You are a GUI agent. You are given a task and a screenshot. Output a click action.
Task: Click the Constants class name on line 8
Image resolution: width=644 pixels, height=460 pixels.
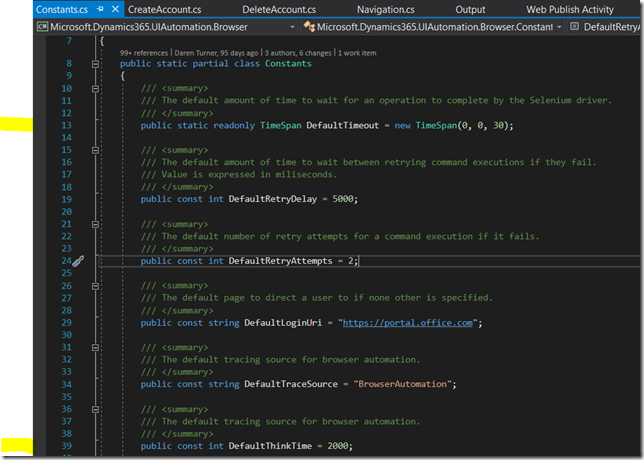(x=288, y=64)
